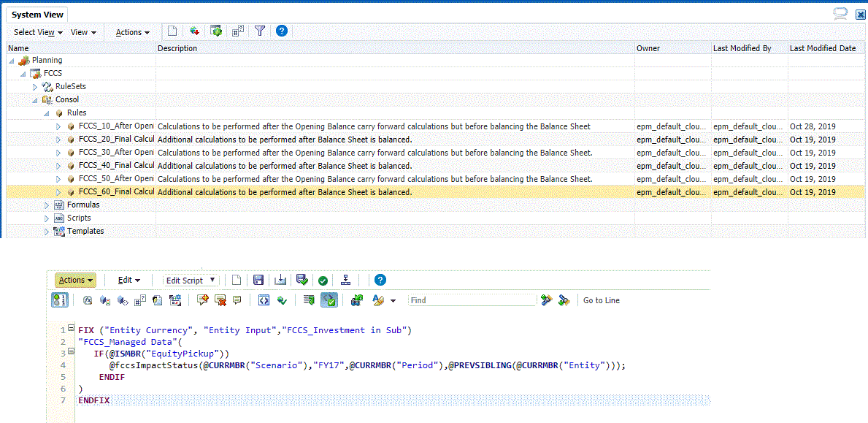Open the Actions menu in System View toolbar
Screen dimensions: 868x423
pyautogui.click(x=132, y=32)
